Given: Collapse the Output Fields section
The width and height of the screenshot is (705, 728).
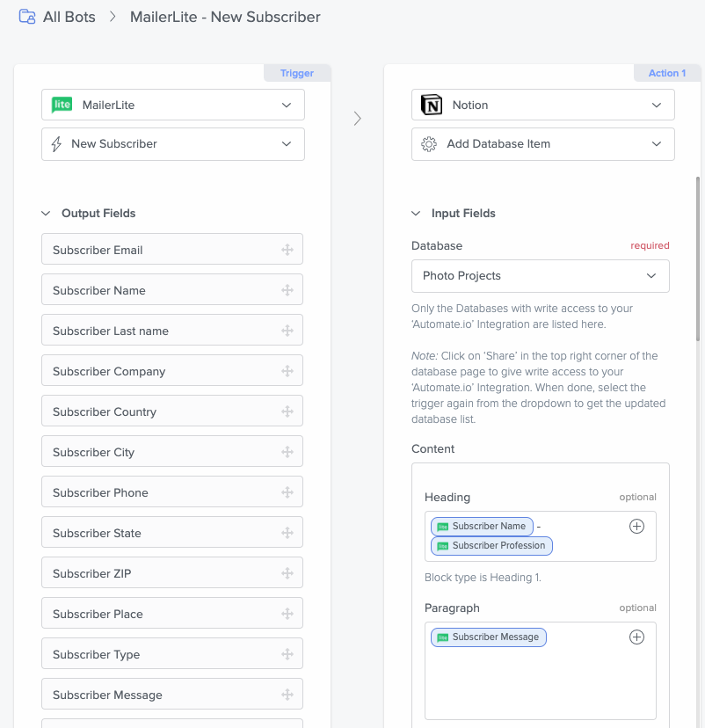Looking at the screenshot, I should [46, 214].
